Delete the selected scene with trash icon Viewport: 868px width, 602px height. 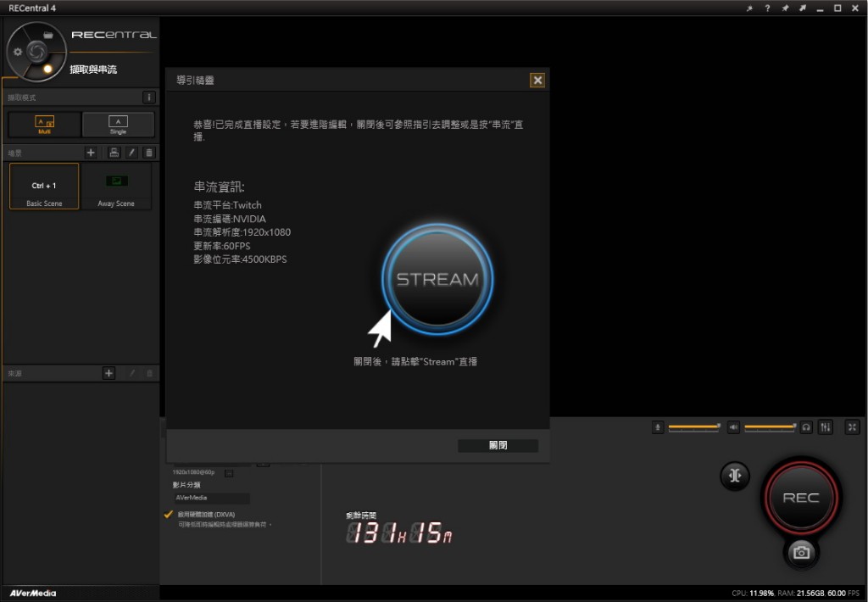pyautogui.click(x=149, y=153)
